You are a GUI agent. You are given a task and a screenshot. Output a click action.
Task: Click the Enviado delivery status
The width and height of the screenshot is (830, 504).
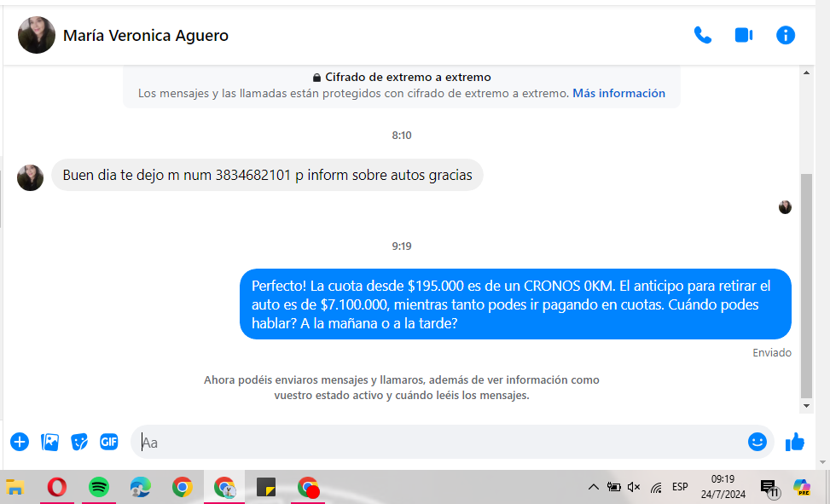tap(772, 352)
